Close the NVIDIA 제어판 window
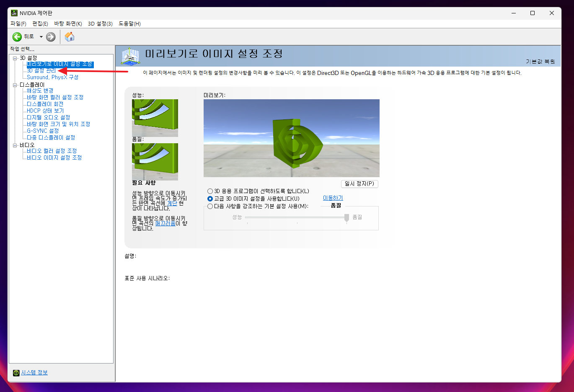 552,13
